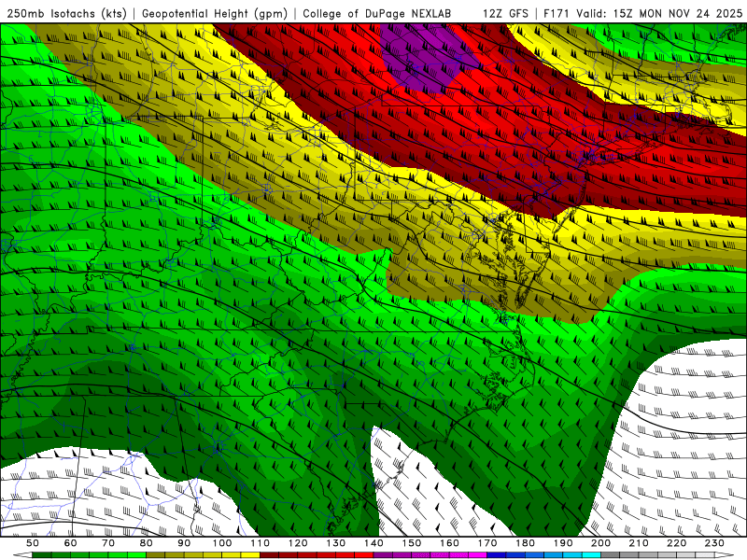Click the "250mb Isotachs (kts)" title text
The height and width of the screenshot is (560, 747).
[x=67, y=13]
